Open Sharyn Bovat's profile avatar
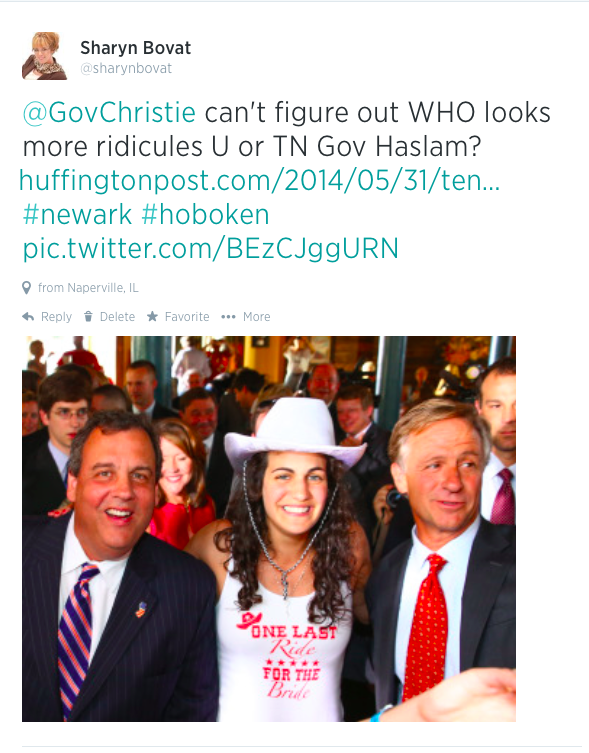This screenshot has height=753, width=589. point(44,56)
